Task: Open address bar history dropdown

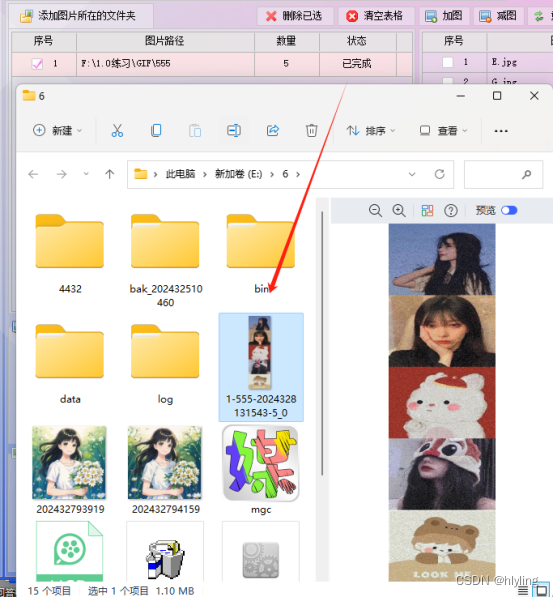Action: click(412, 174)
